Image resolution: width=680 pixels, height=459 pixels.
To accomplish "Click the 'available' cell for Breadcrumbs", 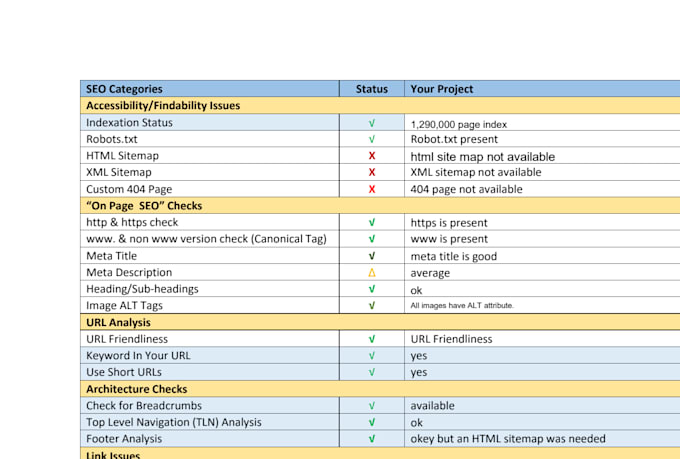I will (x=542, y=406).
